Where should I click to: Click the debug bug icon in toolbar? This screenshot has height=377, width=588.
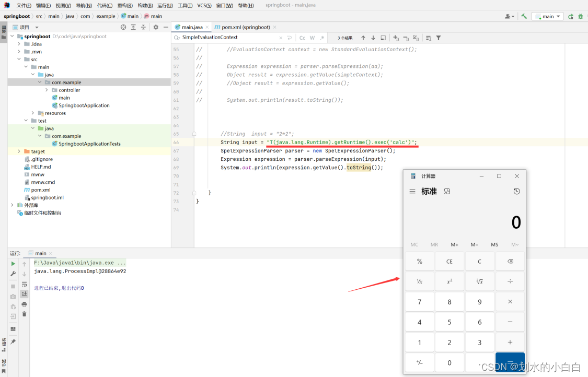pyautogui.click(x=581, y=17)
